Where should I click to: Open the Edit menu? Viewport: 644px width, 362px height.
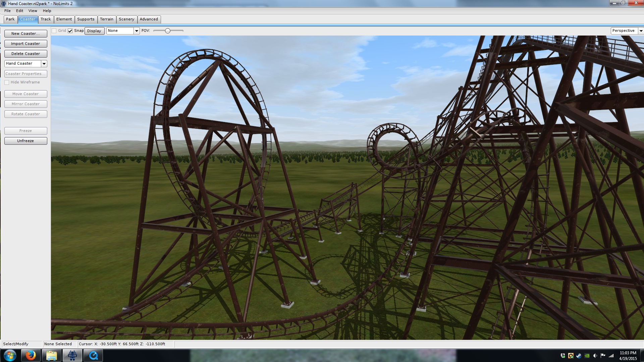pyautogui.click(x=19, y=11)
